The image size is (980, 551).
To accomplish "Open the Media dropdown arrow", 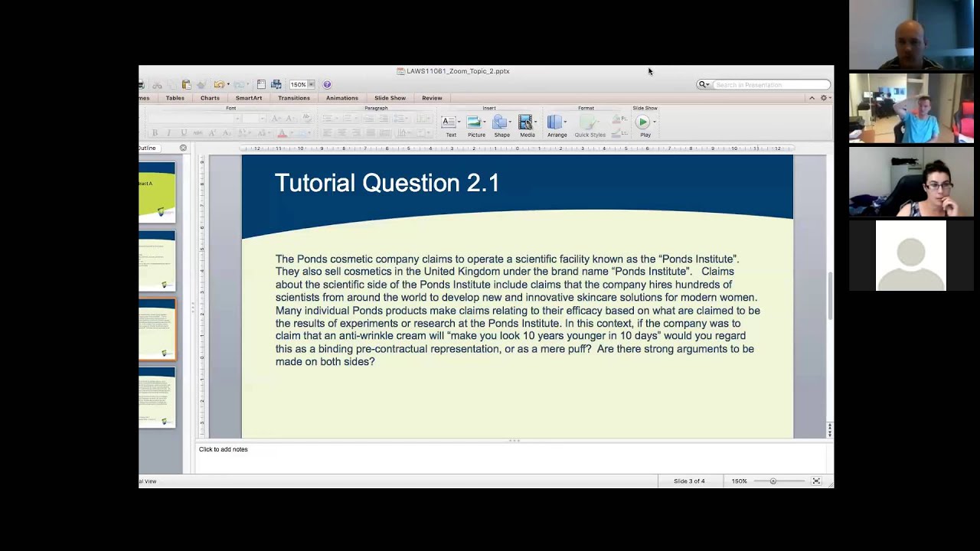I will coord(535,122).
